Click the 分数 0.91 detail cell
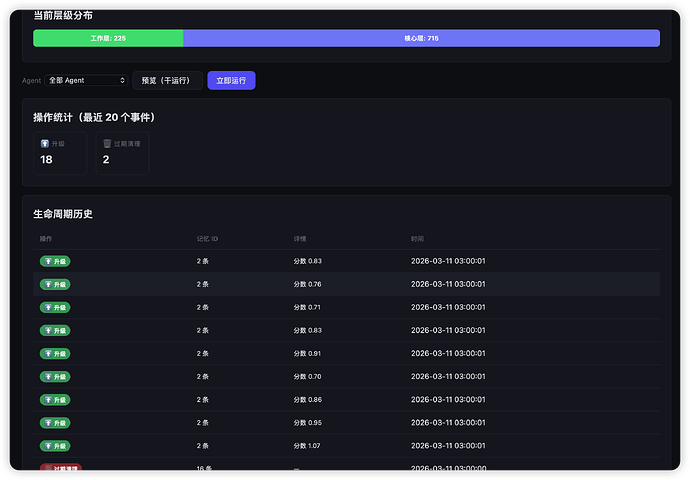The height and width of the screenshot is (480, 690). coord(307,353)
